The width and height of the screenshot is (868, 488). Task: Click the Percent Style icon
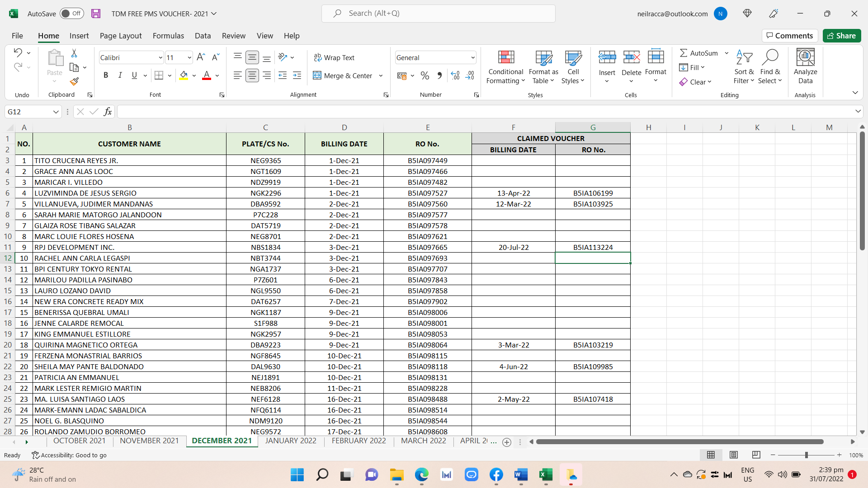pos(425,75)
